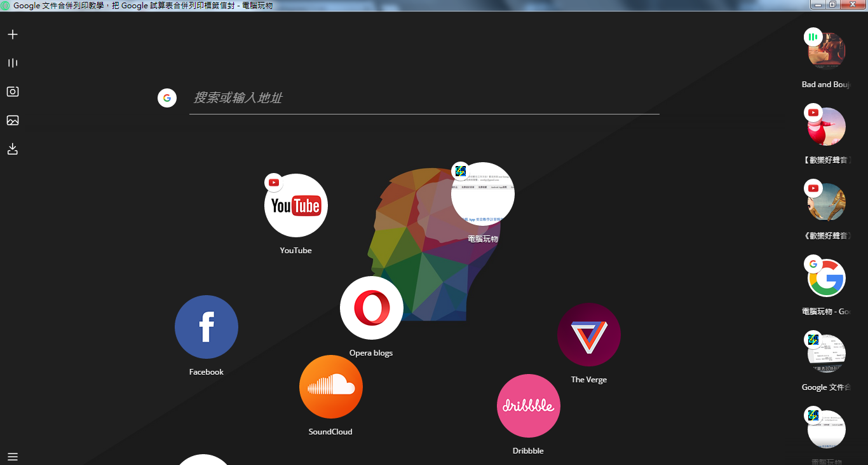The width and height of the screenshot is (868, 465).
Task: Click the Facebook label text
Action: pyautogui.click(x=207, y=372)
